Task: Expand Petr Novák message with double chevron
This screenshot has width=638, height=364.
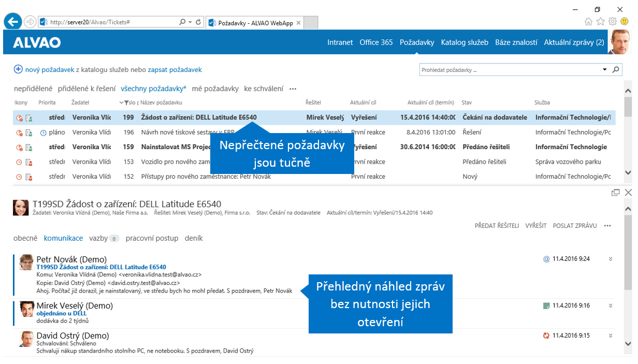Action: tap(611, 259)
